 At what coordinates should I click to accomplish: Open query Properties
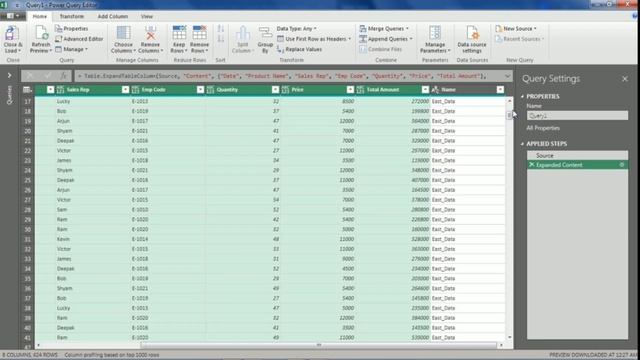(71, 29)
